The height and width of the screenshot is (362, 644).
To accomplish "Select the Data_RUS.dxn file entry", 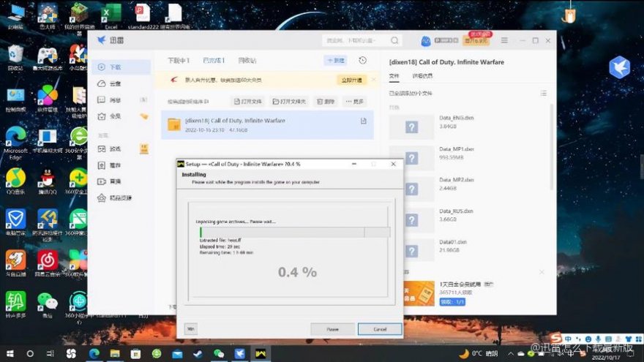I will pyautogui.click(x=468, y=219).
